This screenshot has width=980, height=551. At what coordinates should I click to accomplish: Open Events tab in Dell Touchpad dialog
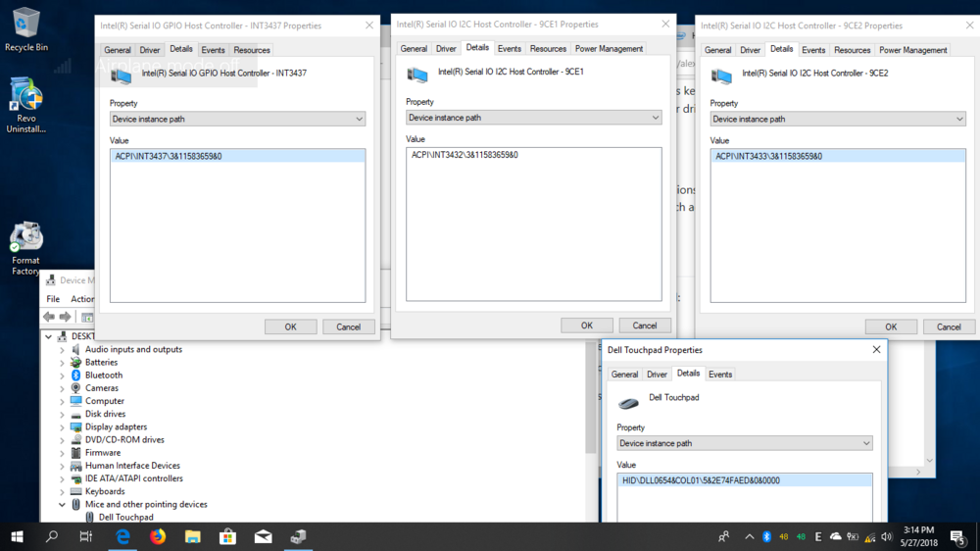(x=720, y=374)
